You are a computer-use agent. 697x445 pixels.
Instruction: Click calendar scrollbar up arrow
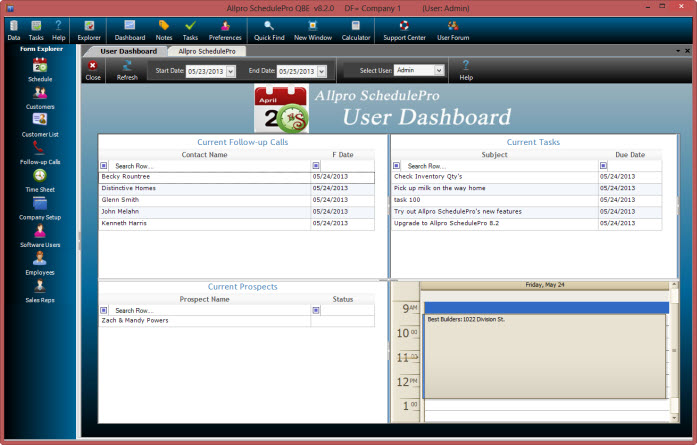(x=674, y=285)
